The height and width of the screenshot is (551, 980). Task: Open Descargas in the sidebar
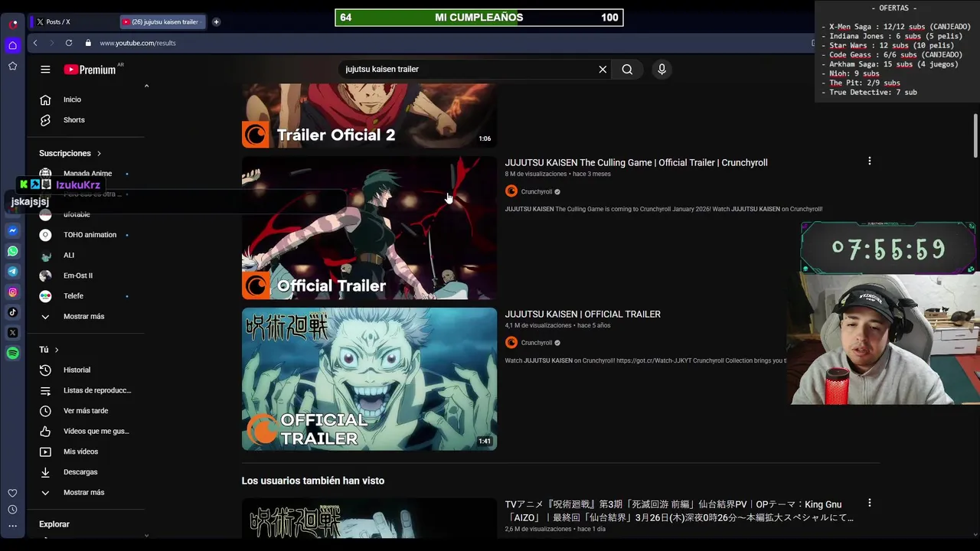80,472
